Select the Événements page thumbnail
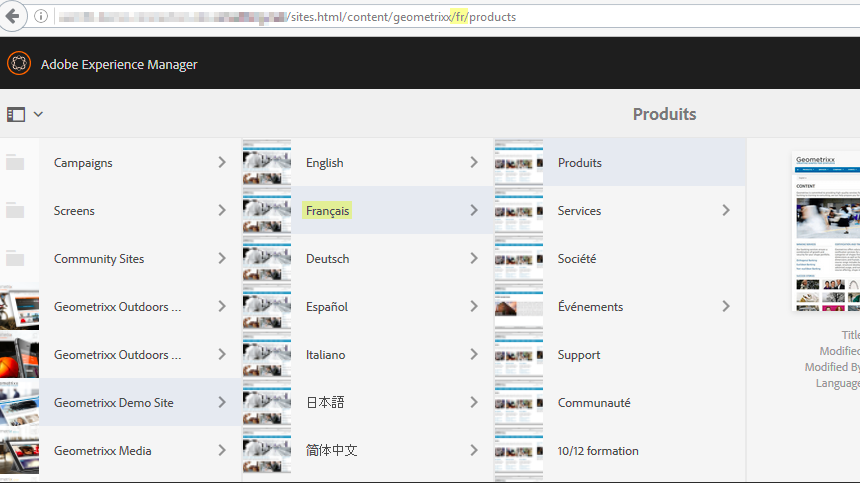860x483 pixels. tap(519, 306)
